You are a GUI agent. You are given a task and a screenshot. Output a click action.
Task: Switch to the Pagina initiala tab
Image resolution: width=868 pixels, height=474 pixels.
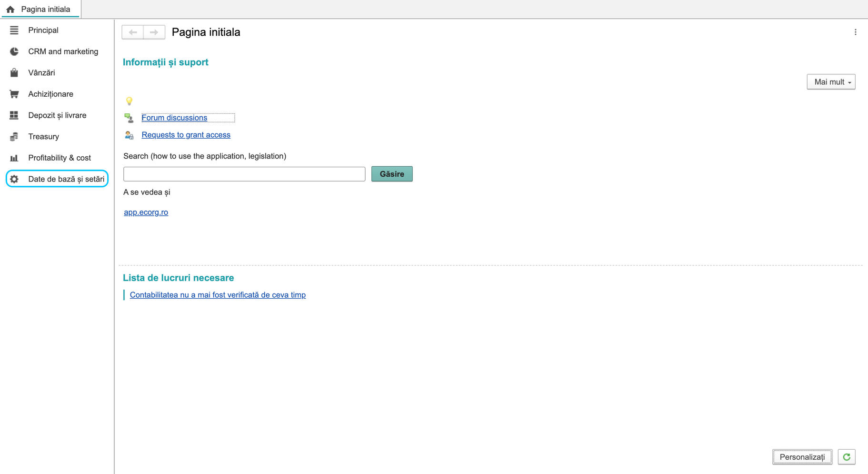tap(40, 9)
